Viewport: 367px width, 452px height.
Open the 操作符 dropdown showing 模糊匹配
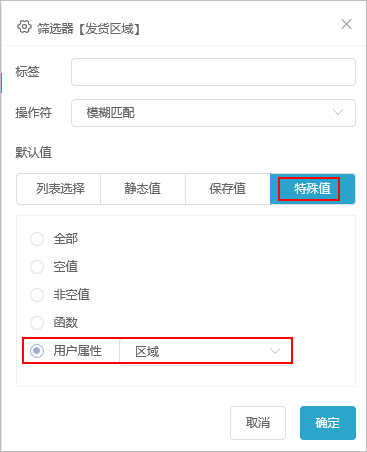tap(213, 113)
